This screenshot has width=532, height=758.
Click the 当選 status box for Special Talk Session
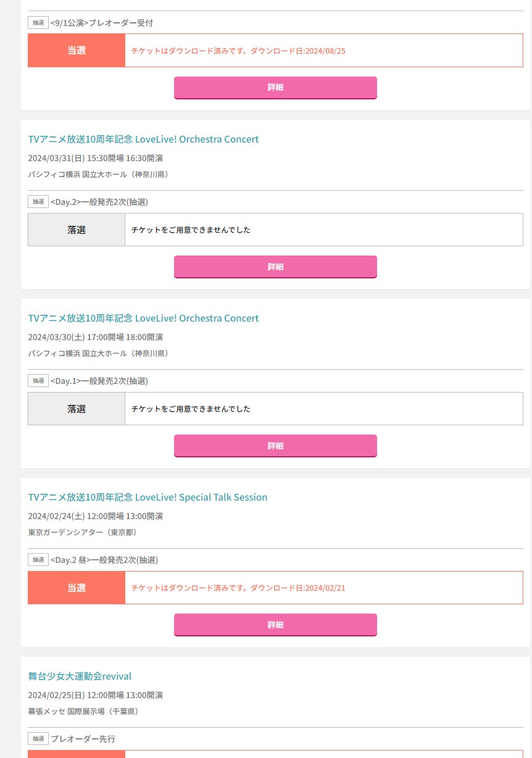click(77, 588)
